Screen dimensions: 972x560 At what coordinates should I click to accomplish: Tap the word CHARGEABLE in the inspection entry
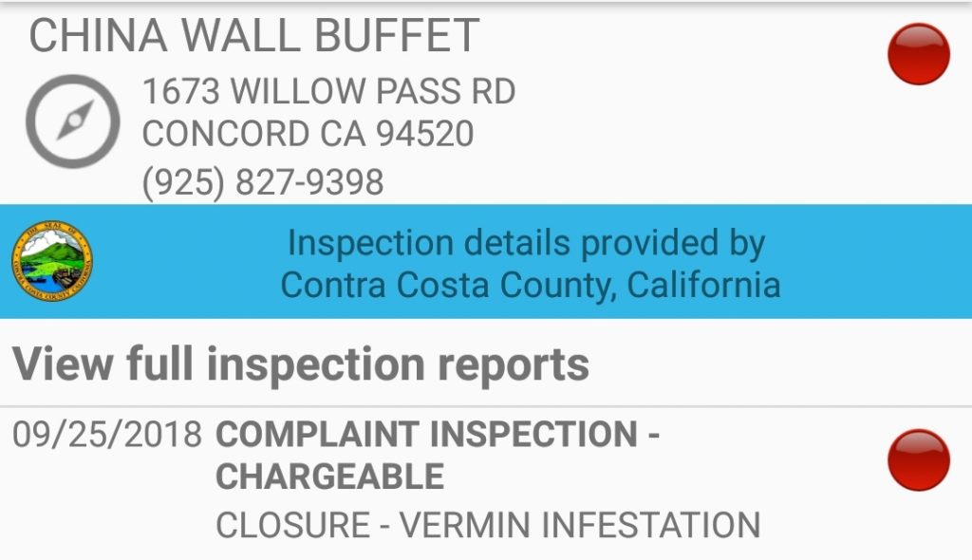[x=329, y=476]
